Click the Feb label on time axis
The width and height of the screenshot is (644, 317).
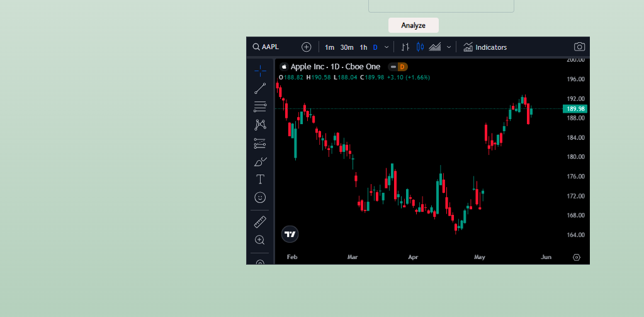pyautogui.click(x=292, y=257)
